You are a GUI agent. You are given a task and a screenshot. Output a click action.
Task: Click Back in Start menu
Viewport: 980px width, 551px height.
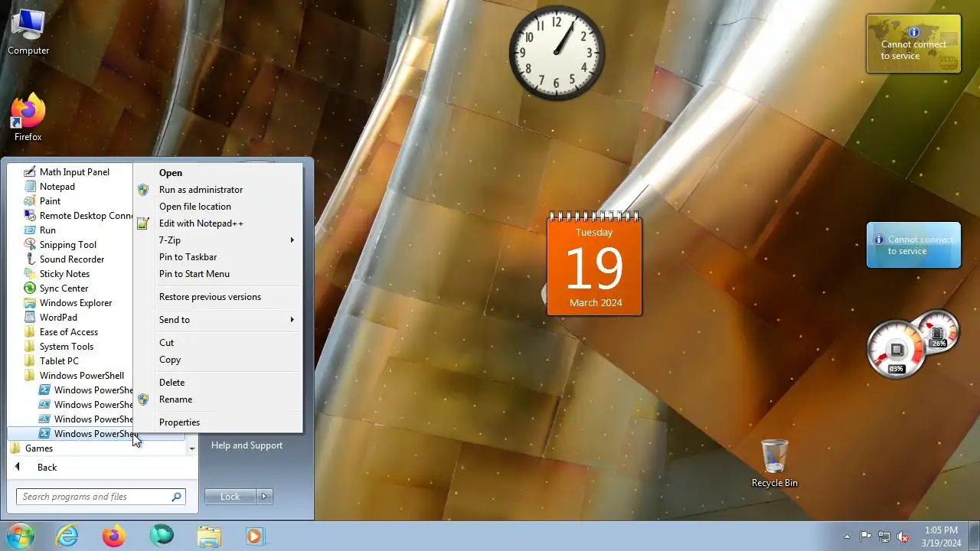(x=47, y=468)
